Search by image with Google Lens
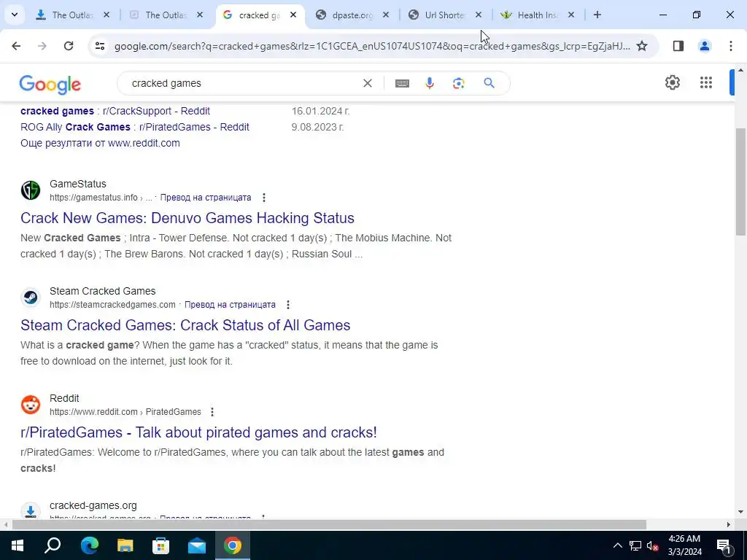This screenshot has width=747, height=560. click(458, 83)
